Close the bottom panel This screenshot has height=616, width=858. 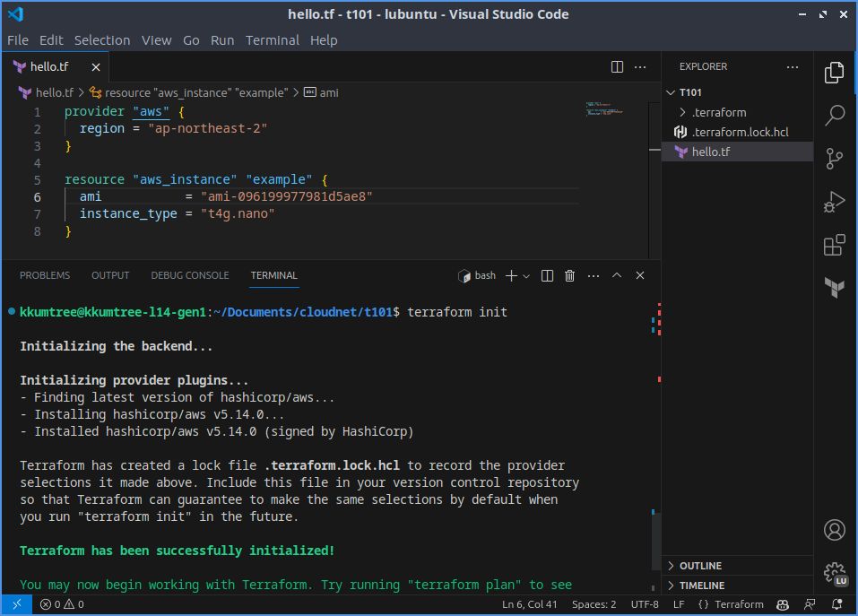(x=639, y=275)
